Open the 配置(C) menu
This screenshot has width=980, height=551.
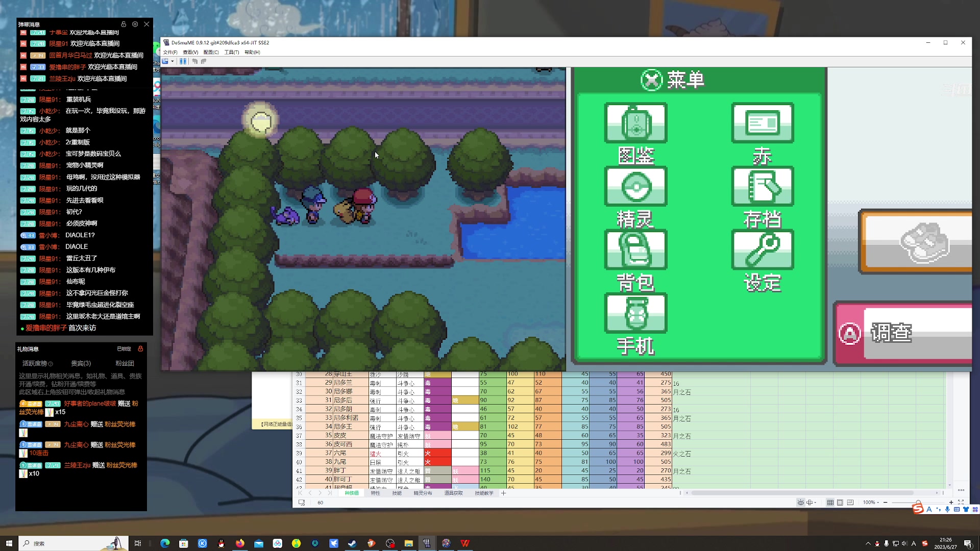tap(211, 52)
